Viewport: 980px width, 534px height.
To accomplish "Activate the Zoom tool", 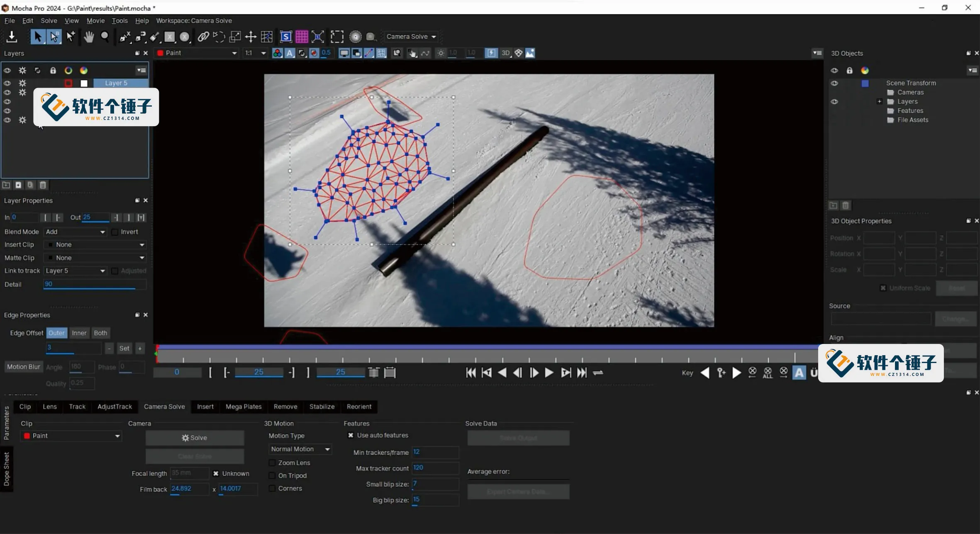I will pyautogui.click(x=105, y=37).
